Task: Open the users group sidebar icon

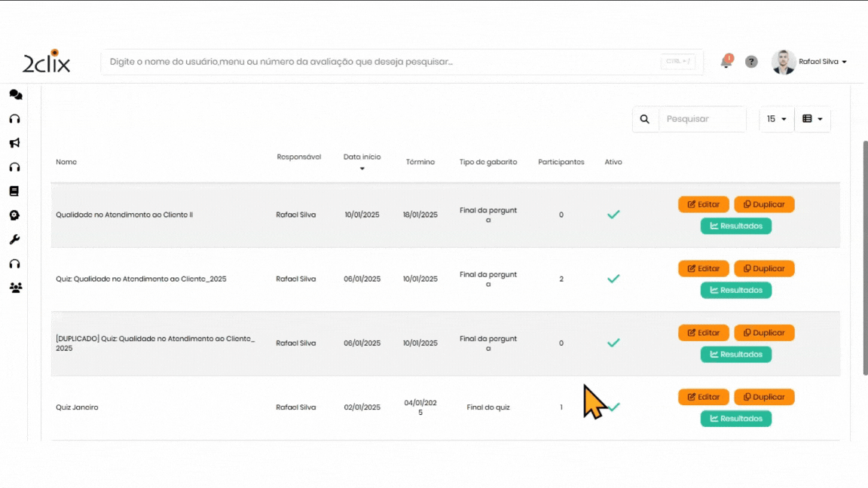Action: tap(15, 288)
